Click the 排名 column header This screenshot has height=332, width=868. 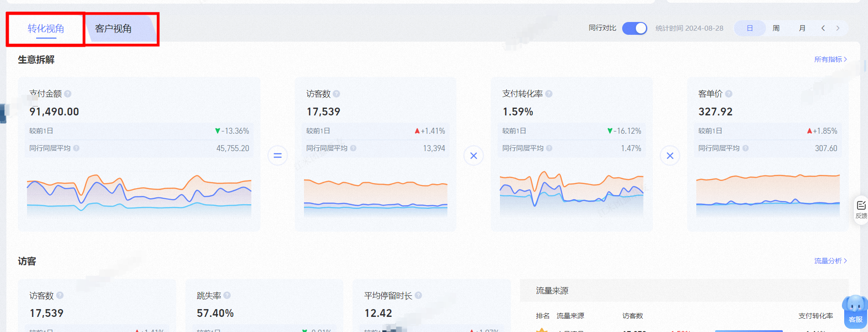(542, 316)
